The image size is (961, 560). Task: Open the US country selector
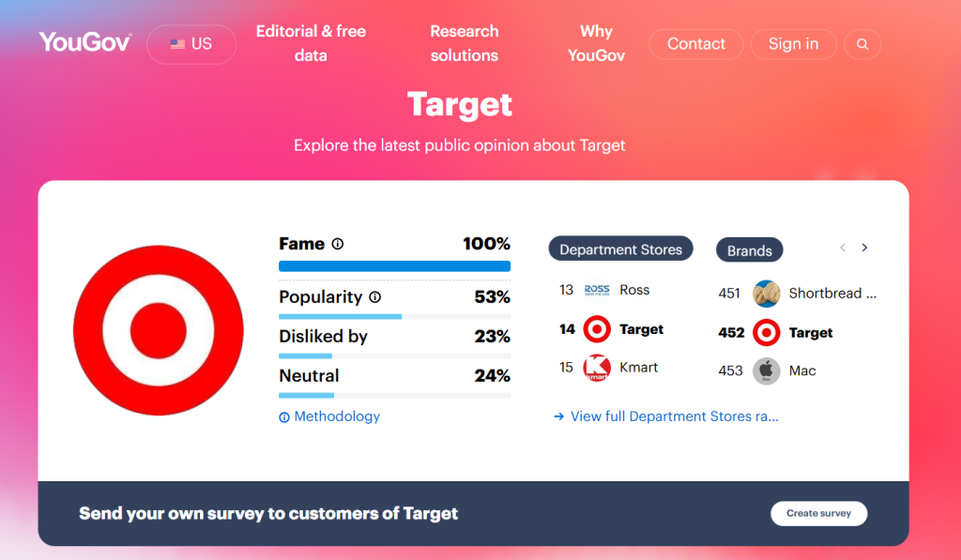(x=191, y=44)
